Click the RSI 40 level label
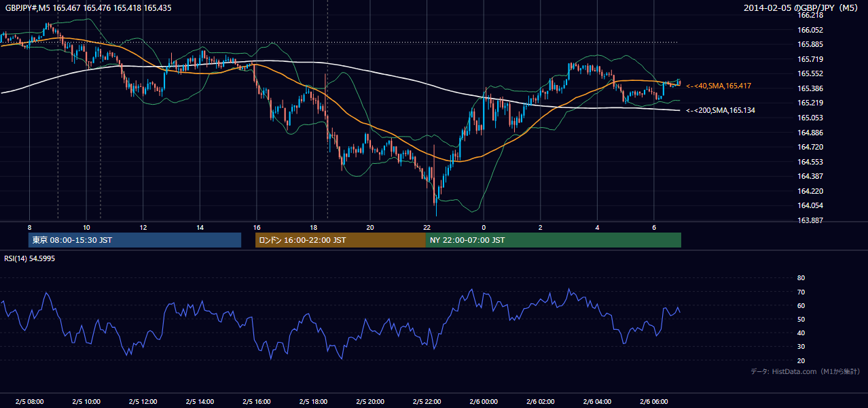The height and width of the screenshot is (408, 868). 801,333
